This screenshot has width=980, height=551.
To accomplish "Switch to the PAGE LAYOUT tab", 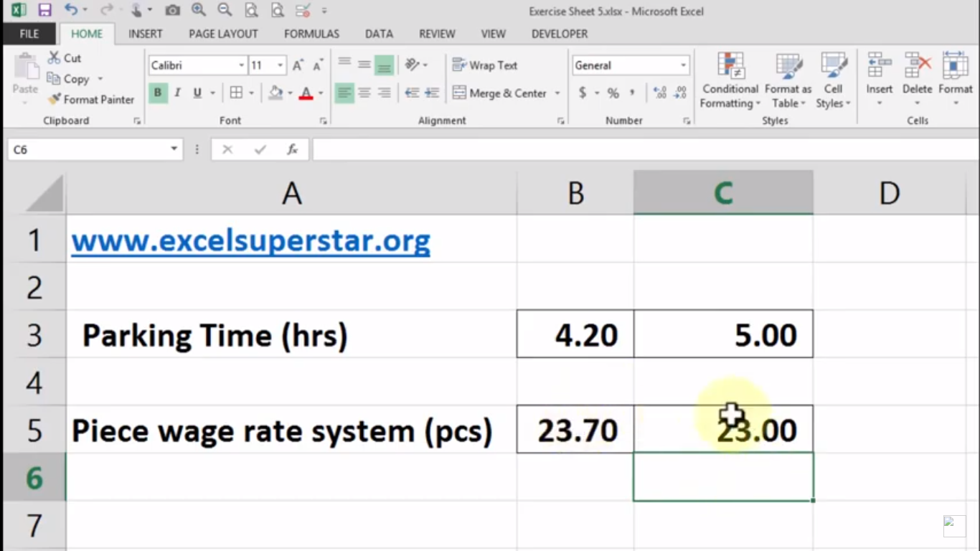I will coord(223,34).
